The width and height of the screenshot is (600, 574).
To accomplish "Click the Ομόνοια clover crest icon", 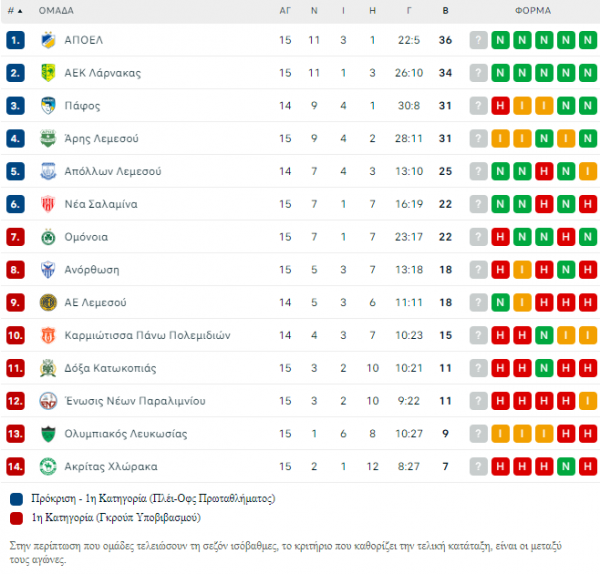I will (x=48, y=237).
